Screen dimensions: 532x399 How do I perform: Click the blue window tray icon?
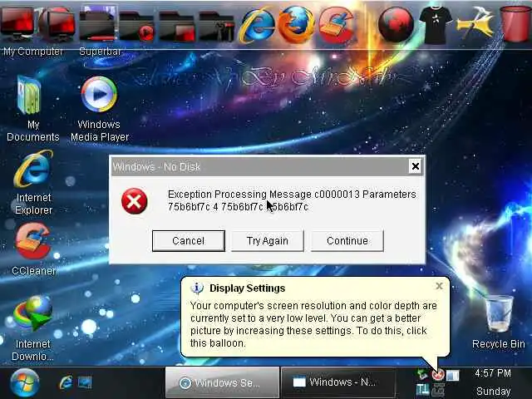[452, 375]
